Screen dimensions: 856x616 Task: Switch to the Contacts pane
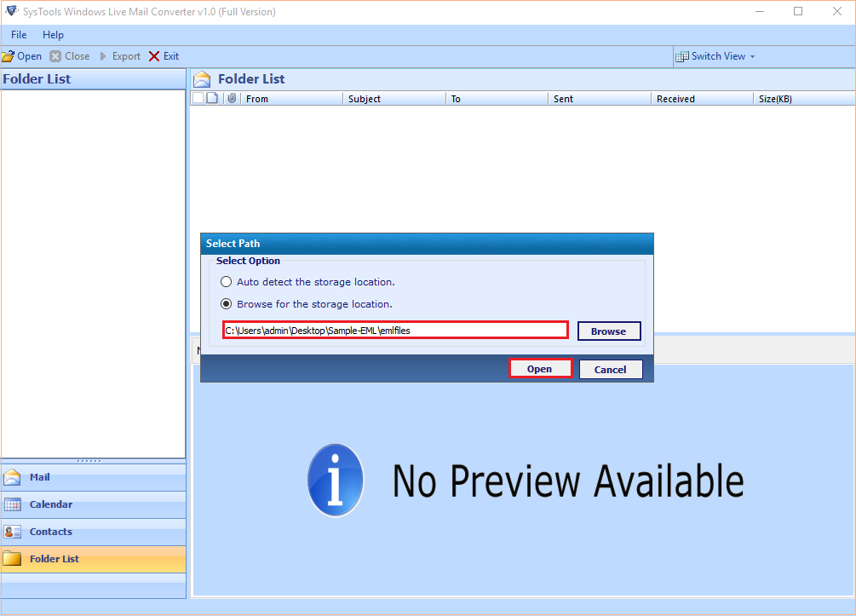94,532
